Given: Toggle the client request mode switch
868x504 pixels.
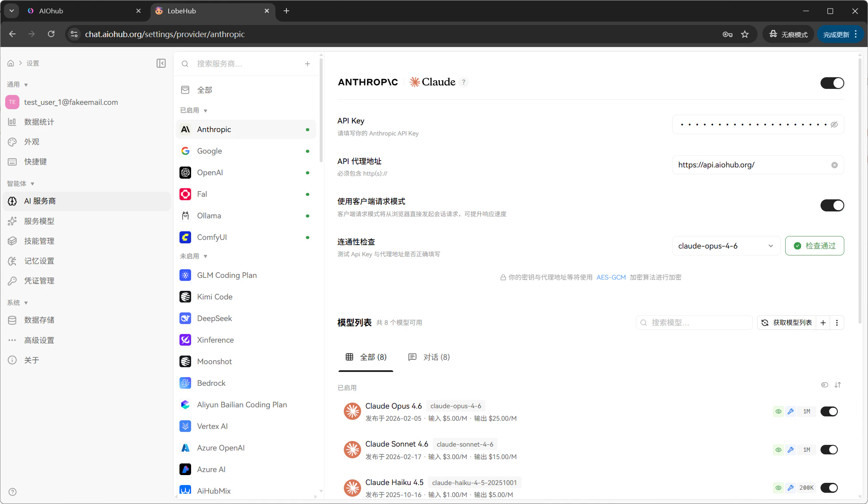Looking at the screenshot, I should pos(832,205).
